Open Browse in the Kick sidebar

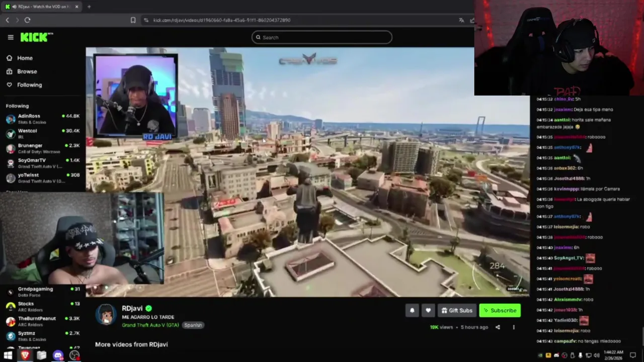(x=22, y=71)
